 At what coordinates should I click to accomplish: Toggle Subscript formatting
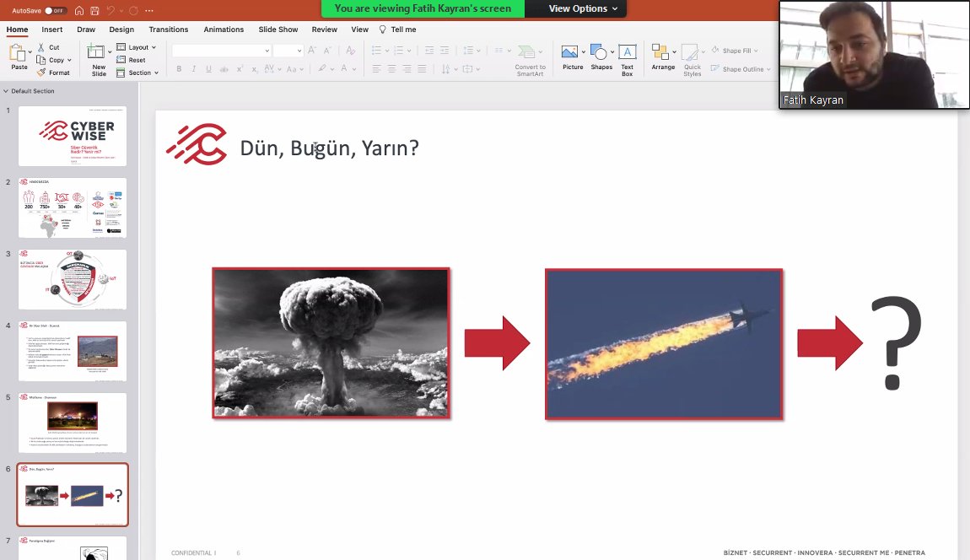coord(254,68)
